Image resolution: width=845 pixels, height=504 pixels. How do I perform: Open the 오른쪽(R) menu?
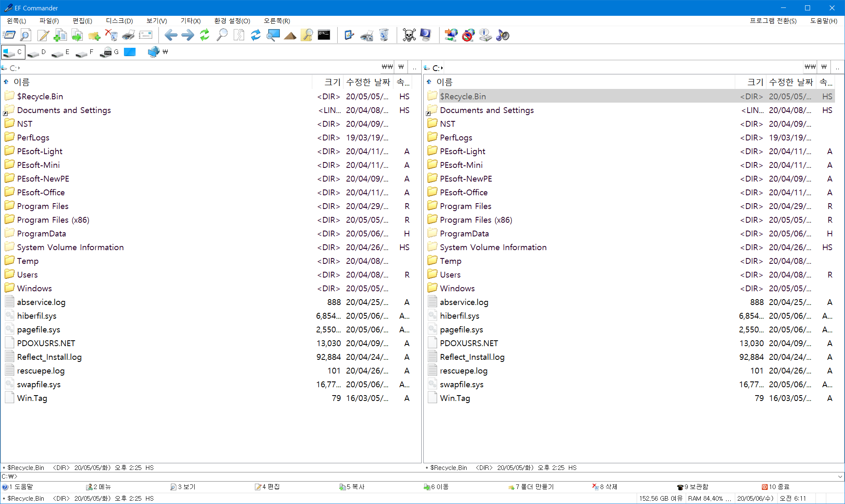pyautogui.click(x=277, y=21)
